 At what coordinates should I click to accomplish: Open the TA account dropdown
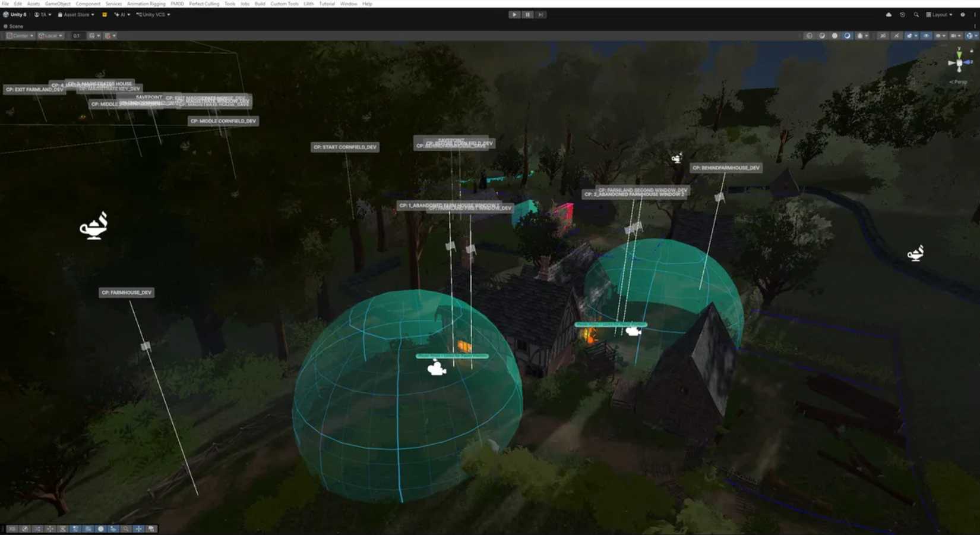43,14
